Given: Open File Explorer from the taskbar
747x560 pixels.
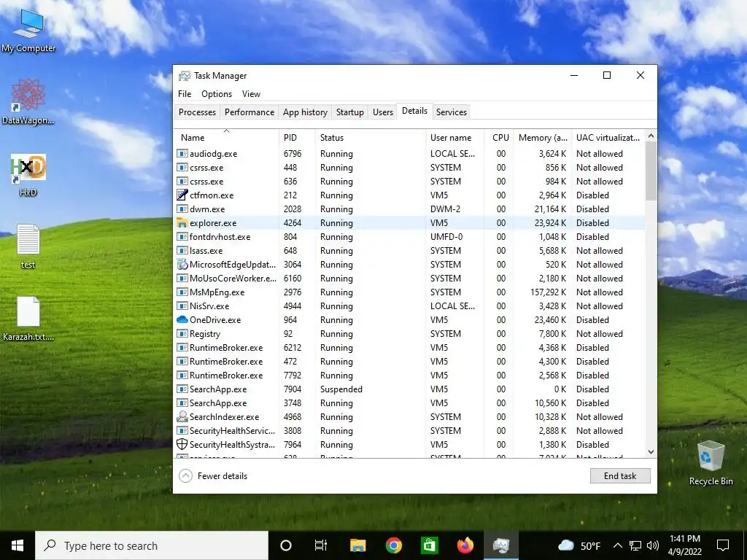Looking at the screenshot, I should point(357,545).
